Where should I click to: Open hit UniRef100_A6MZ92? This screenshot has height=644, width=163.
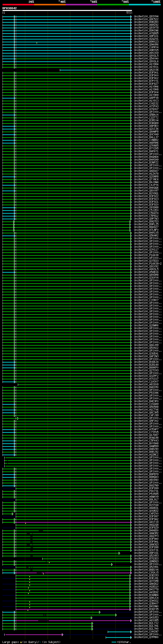[x=146, y=25]
